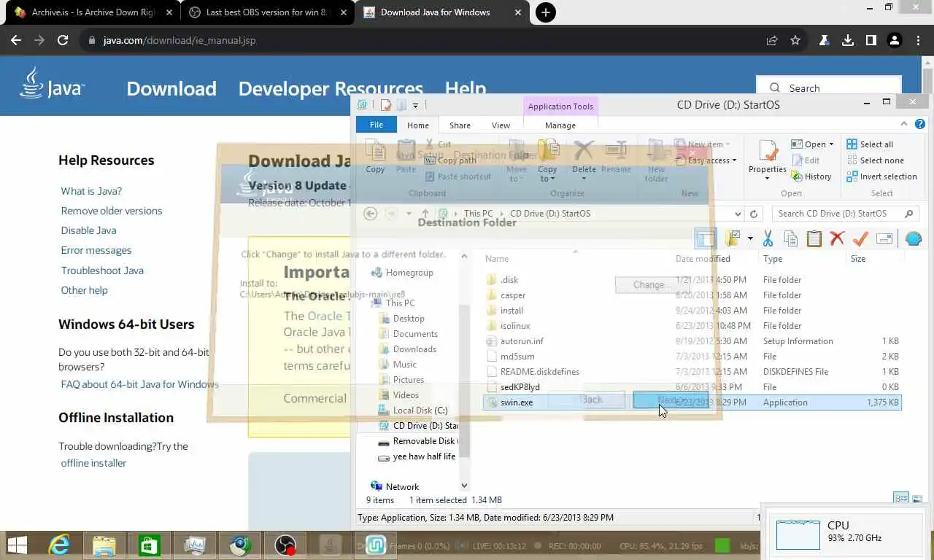
Task: Click the Java logo on the web page
Action: coord(52,83)
